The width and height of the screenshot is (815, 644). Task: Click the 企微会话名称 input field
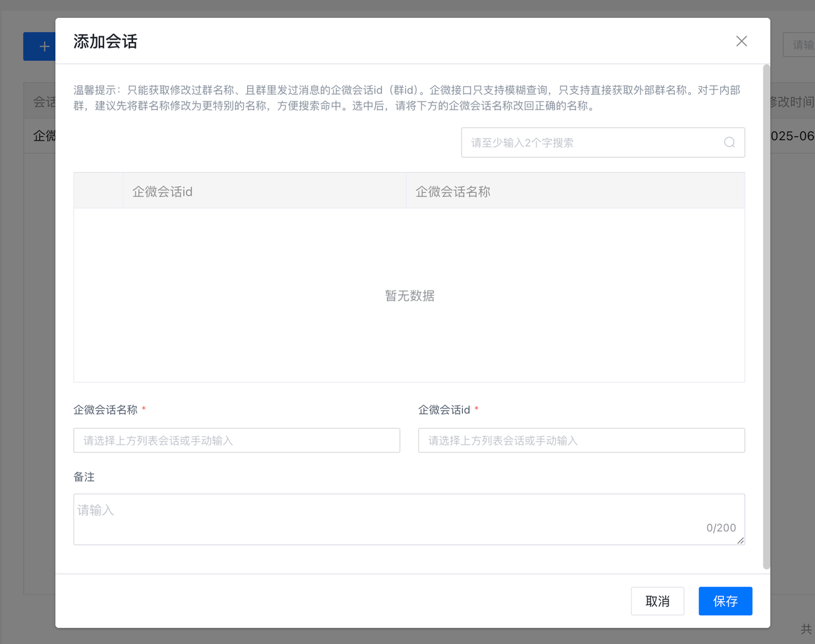click(x=236, y=440)
